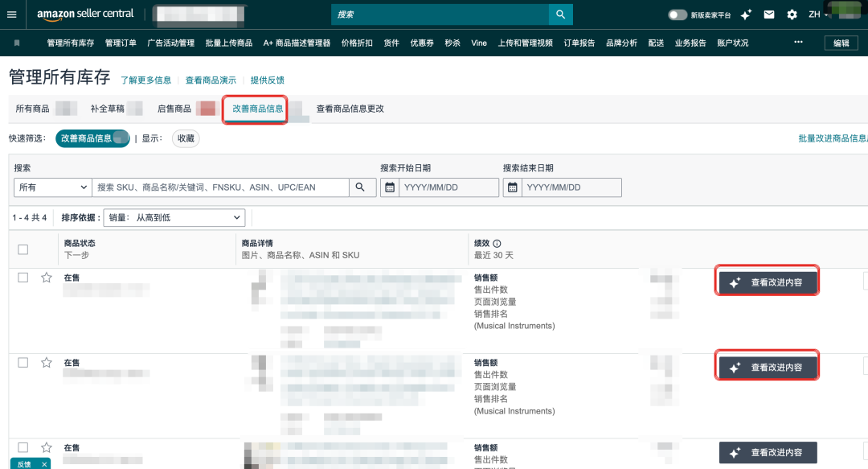Open 配送 in navigation bar
This screenshot has width=868, height=469.
click(x=656, y=43)
